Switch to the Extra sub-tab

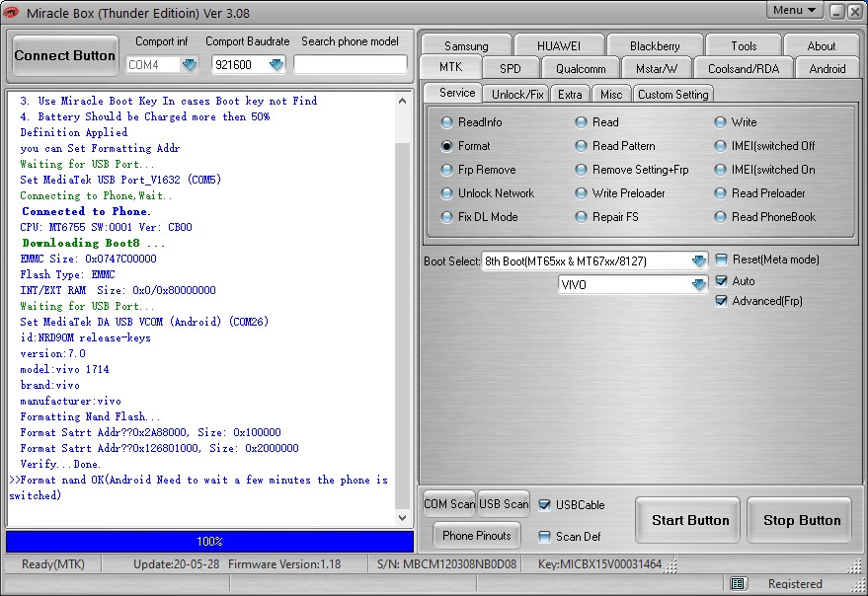click(x=570, y=94)
